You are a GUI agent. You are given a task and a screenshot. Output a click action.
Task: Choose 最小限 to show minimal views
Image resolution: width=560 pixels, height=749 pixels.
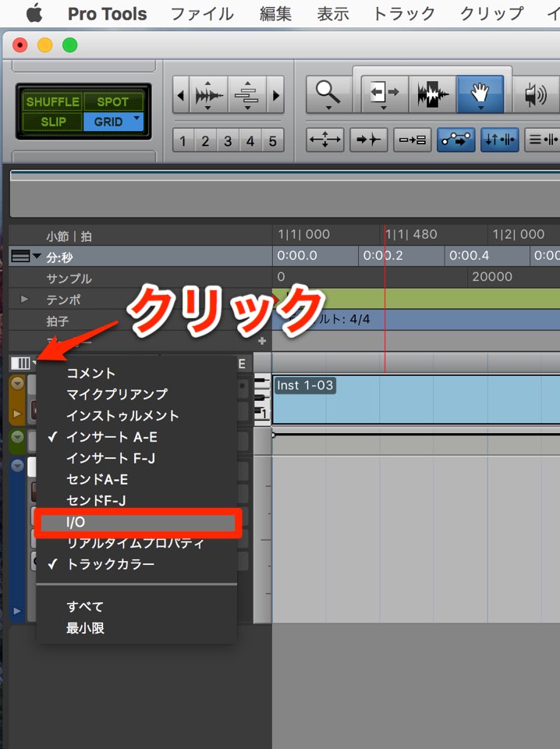point(136,627)
